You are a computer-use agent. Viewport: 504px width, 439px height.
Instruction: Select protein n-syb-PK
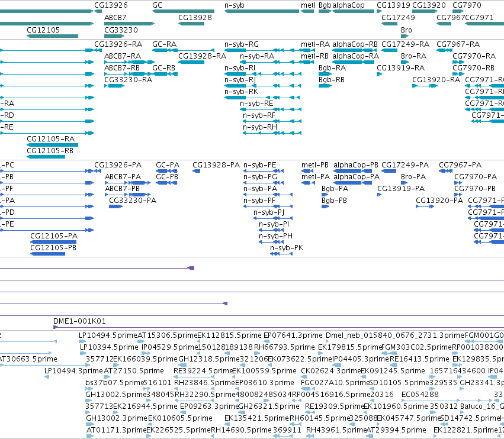[287, 247]
